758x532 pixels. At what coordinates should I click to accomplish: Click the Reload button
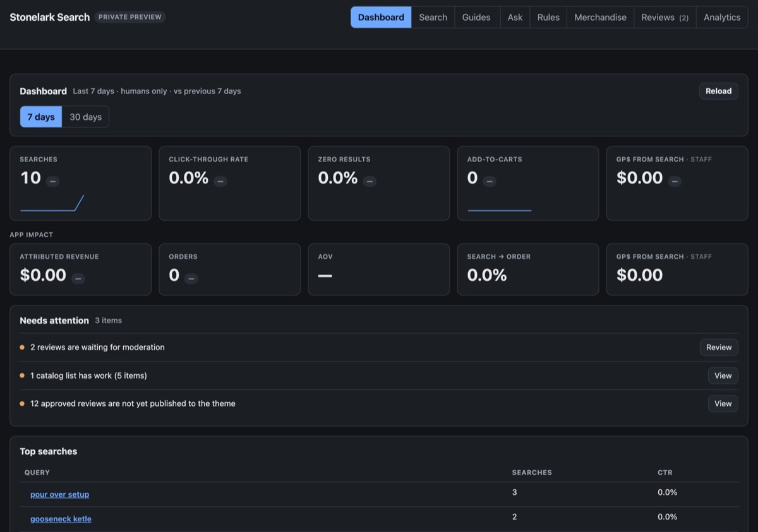tap(718, 91)
